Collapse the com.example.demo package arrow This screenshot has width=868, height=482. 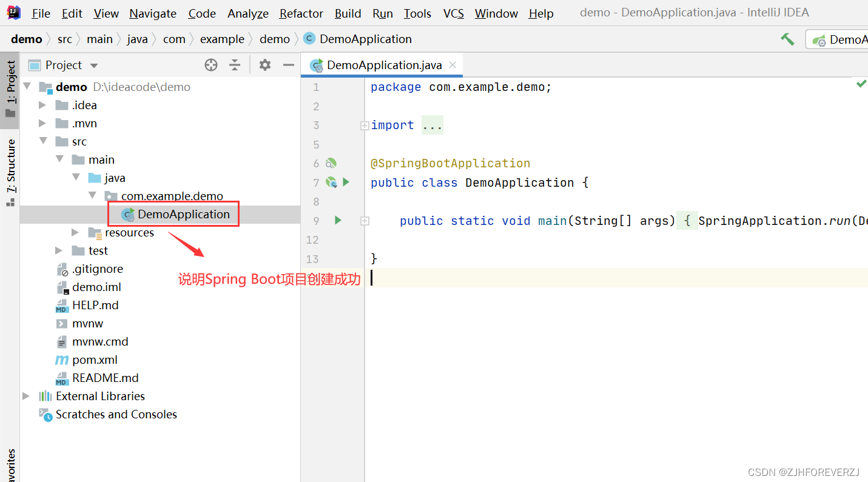92,196
